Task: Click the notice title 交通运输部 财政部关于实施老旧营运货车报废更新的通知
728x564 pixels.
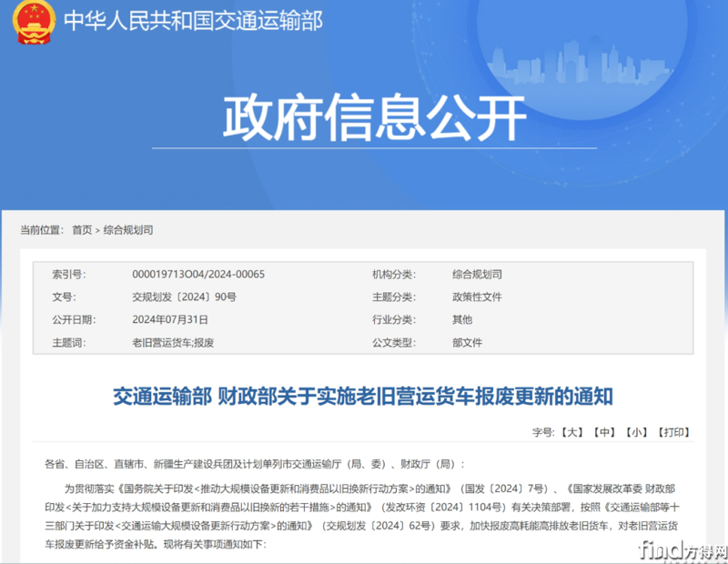Action: 363,397
